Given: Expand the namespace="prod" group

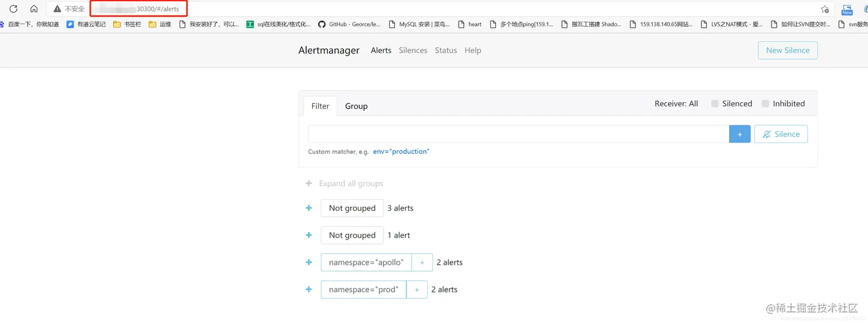Looking at the screenshot, I should click(309, 290).
